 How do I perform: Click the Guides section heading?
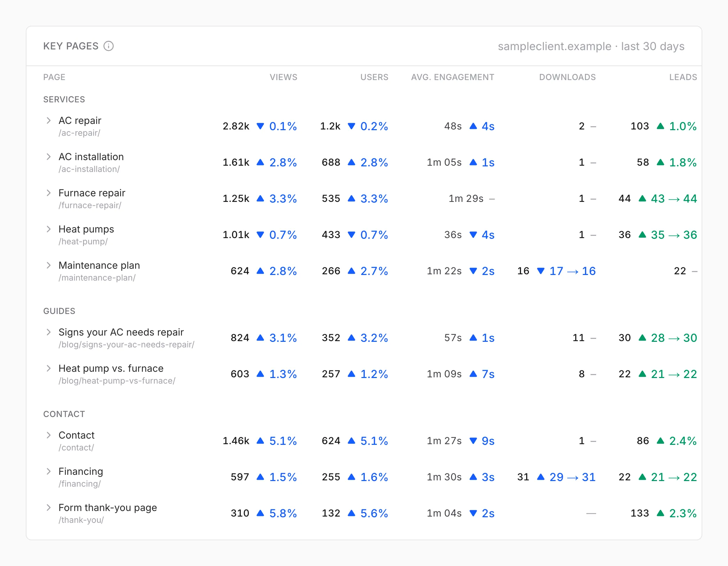click(x=59, y=311)
